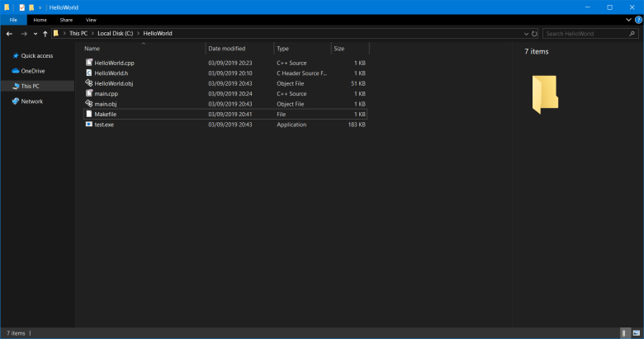This screenshot has width=644, height=339.
Task: Click 03/09/2019 20:24 date of main.cpp
Action: [x=230, y=93]
